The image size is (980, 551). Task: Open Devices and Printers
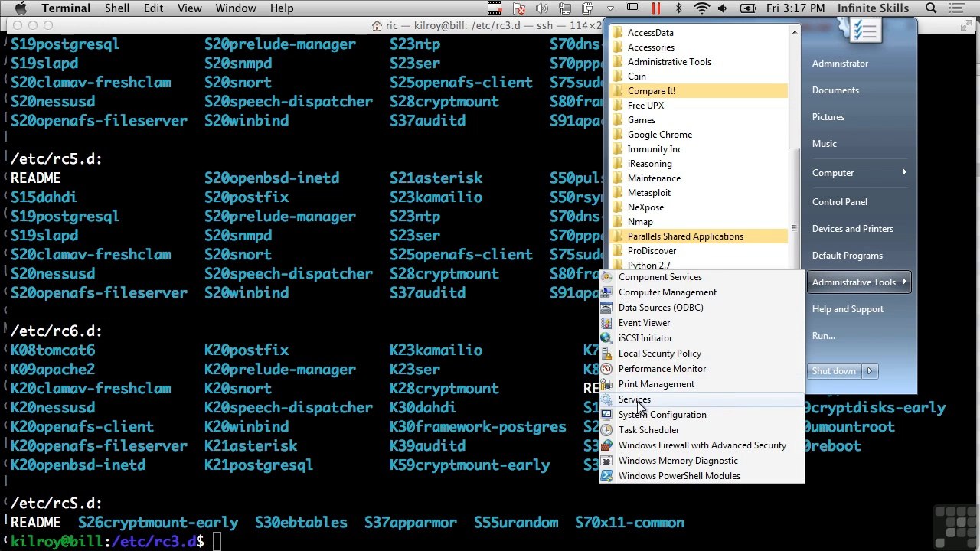(x=853, y=229)
